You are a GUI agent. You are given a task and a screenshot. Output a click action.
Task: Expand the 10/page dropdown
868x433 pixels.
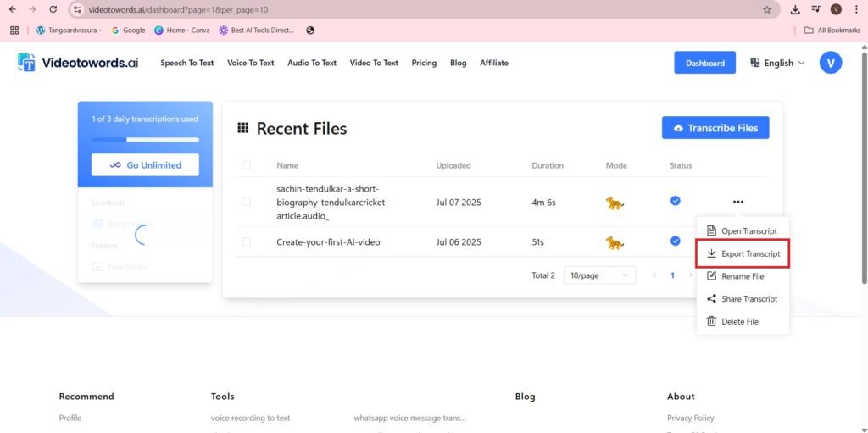599,275
